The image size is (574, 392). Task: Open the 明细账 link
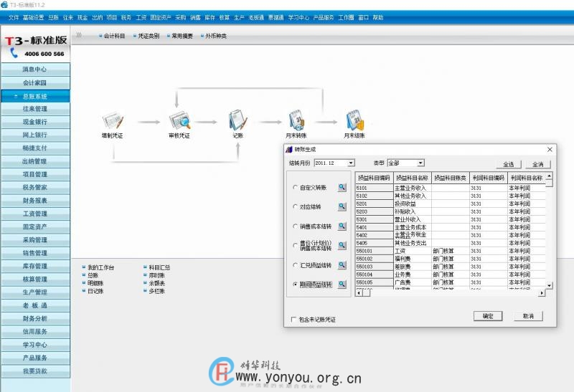coord(95,283)
